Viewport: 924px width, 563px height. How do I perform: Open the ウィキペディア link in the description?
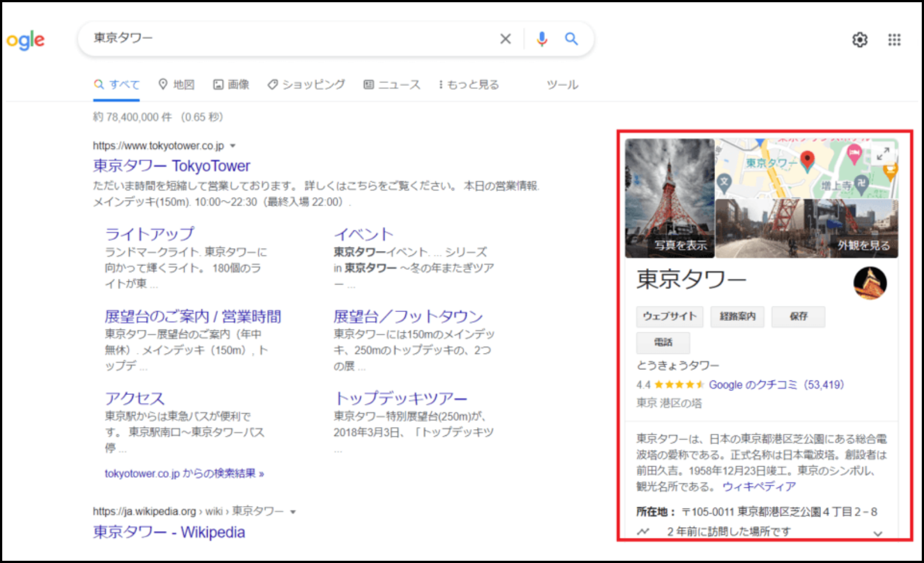click(x=759, y=486)
